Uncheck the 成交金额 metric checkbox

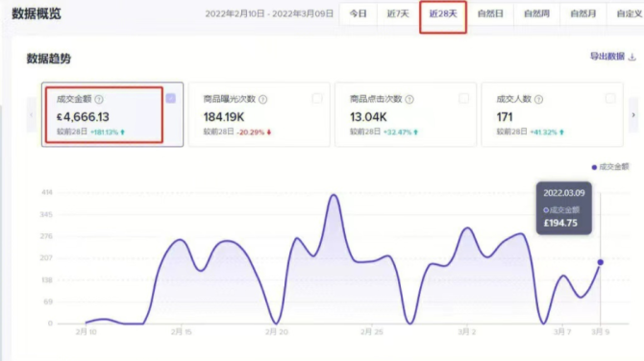point(171,99)
